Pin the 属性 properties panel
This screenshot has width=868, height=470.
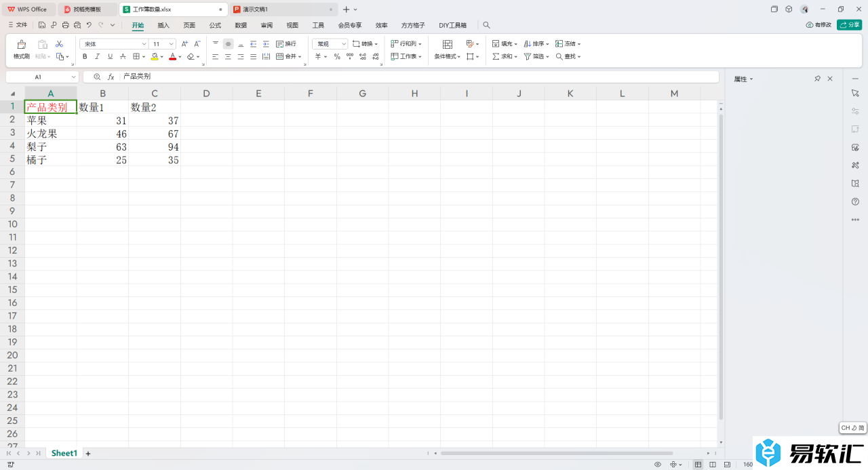coord(818,79)
